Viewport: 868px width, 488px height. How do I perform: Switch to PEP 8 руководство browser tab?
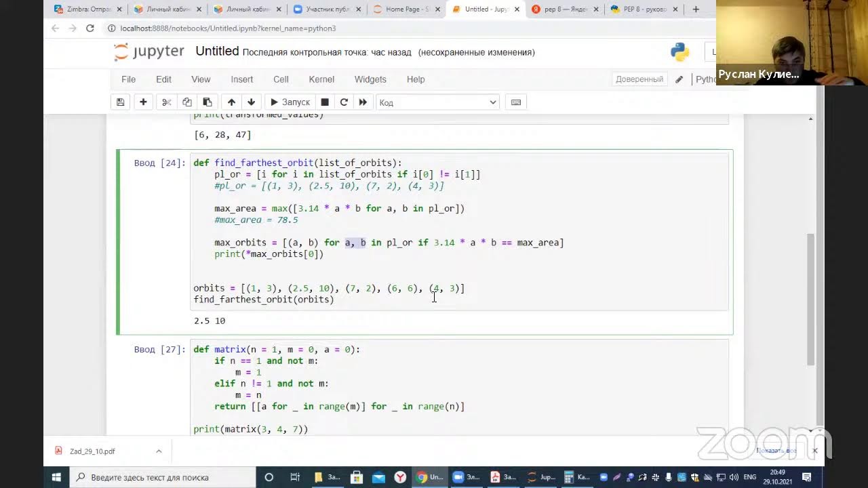(644, 9)
